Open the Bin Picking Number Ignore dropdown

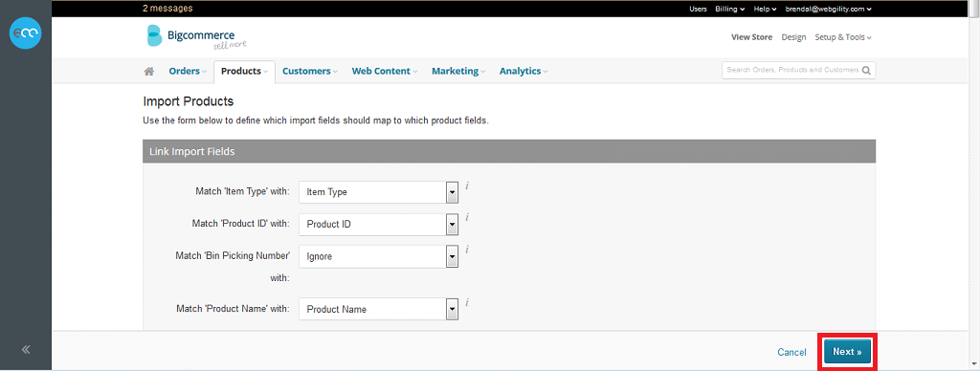click(x=379, y=256)
